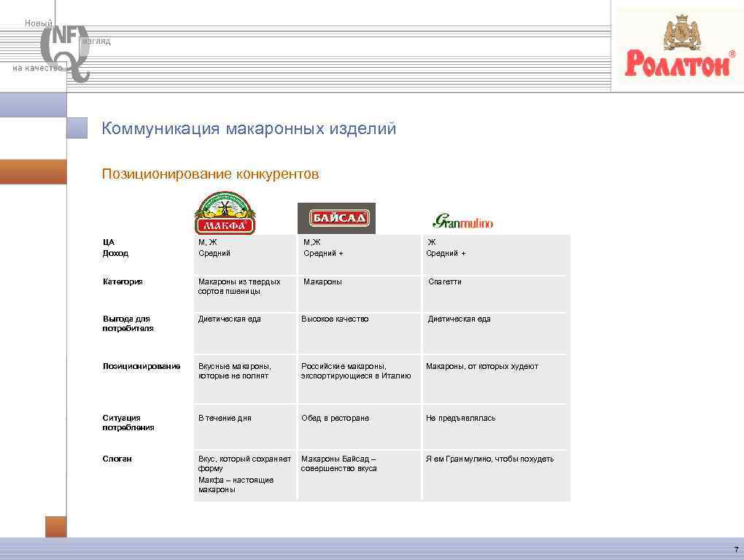Select the cell Не предъявлялась
This screenshot has height=560, width=744.
pos(460,419)
